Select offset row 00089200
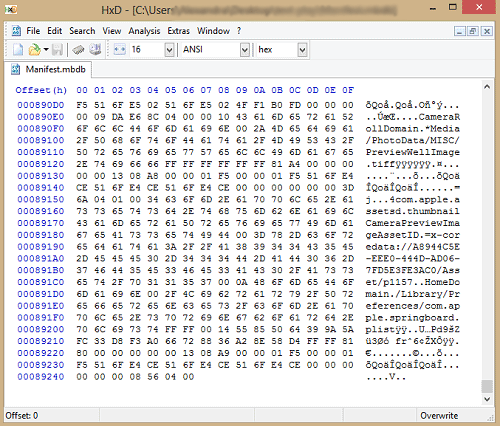 point(41,329)
